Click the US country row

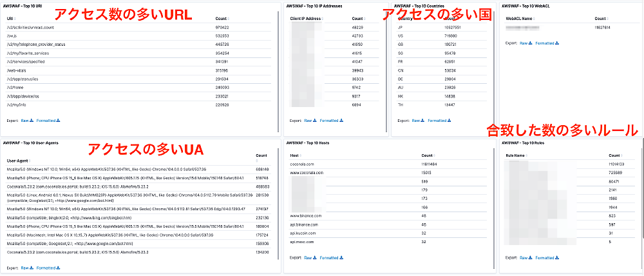click(442, 35)
